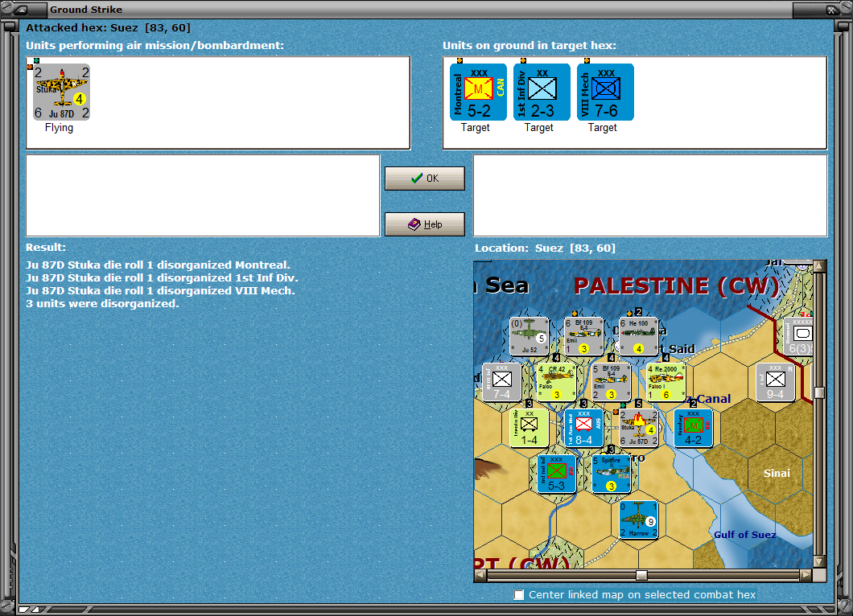
Task: Close the Ground Strike window
Action: [830, 10]
